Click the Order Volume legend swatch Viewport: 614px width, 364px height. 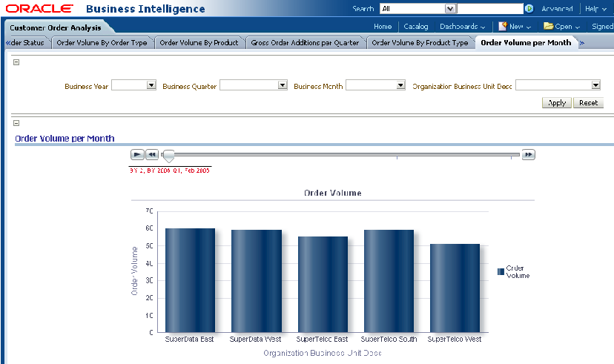click(x=501, y=271)
